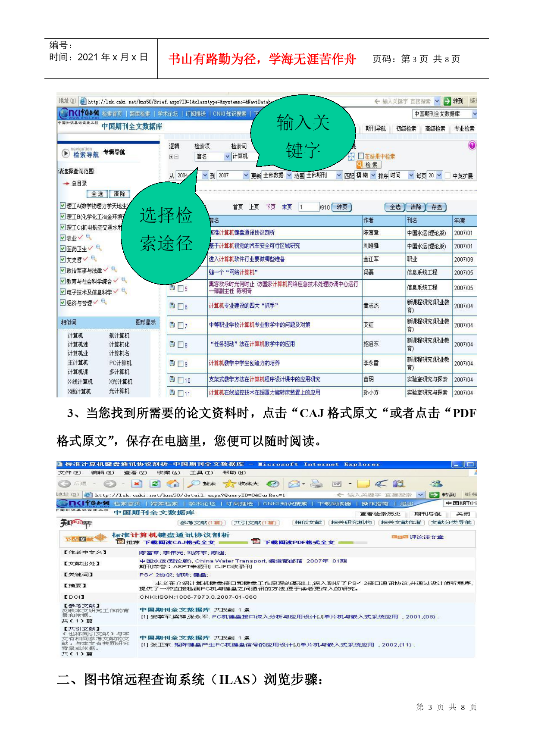Click the 检索词 input containing 计算机
The height and width of the screenshot is (756, 535).
[244, 156]
